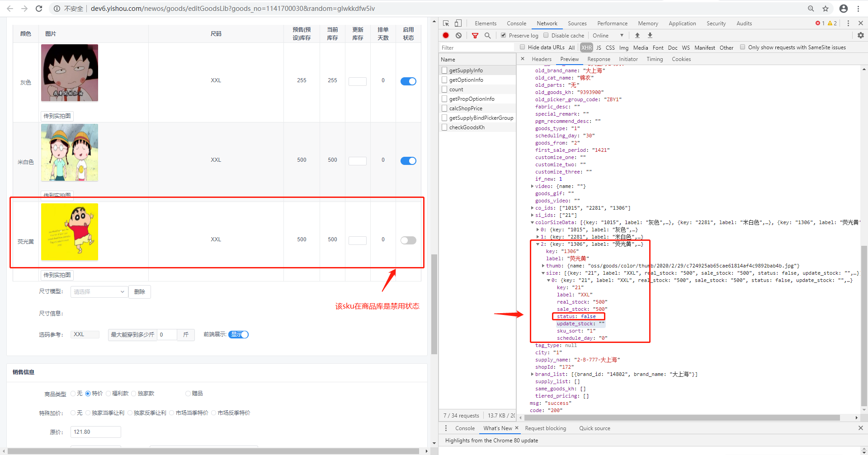The image size is (868, 455).
Task: Click the browser forward arrow
Action: point(24,9)
